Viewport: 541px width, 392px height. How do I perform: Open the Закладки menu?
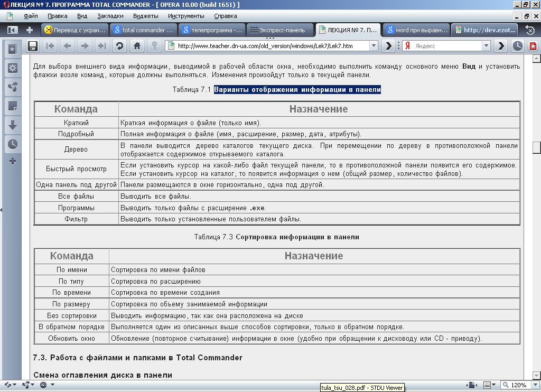(x=110, y=16)
